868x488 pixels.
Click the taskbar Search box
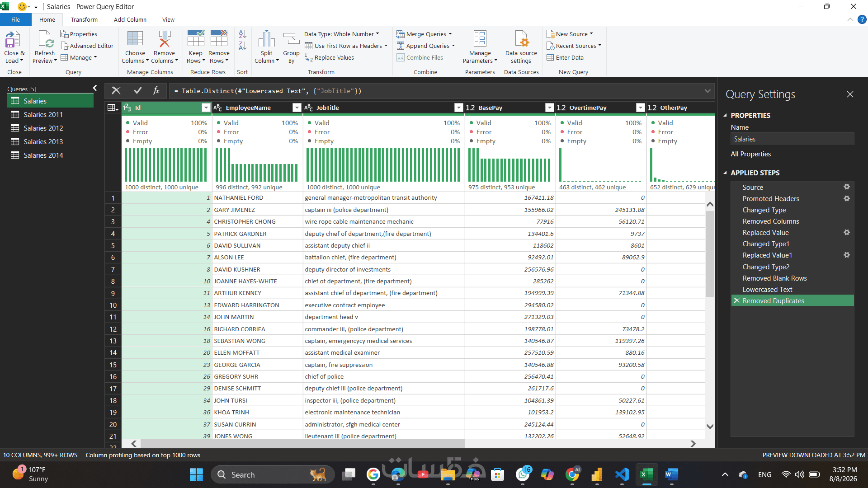pos(273,474)
